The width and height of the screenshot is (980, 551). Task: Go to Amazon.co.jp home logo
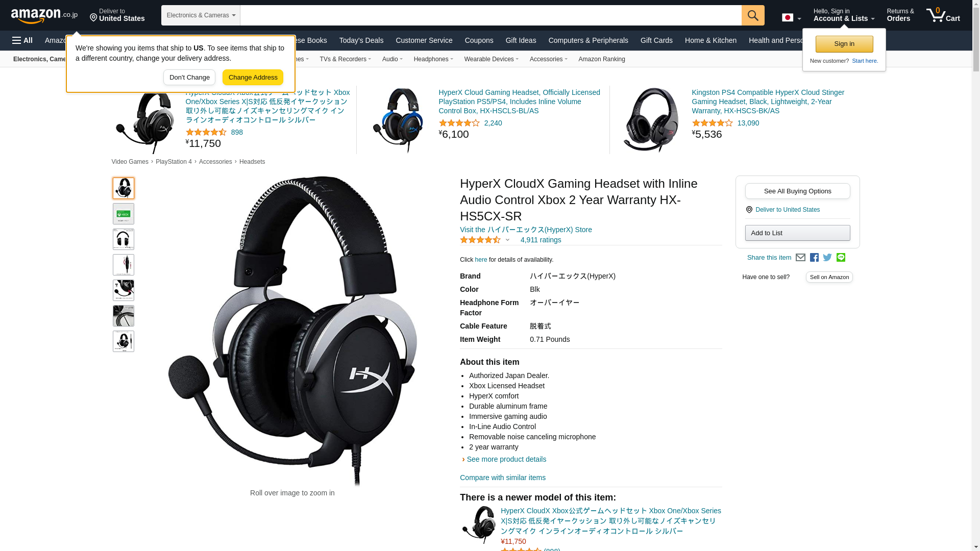[x=44, y=16]
